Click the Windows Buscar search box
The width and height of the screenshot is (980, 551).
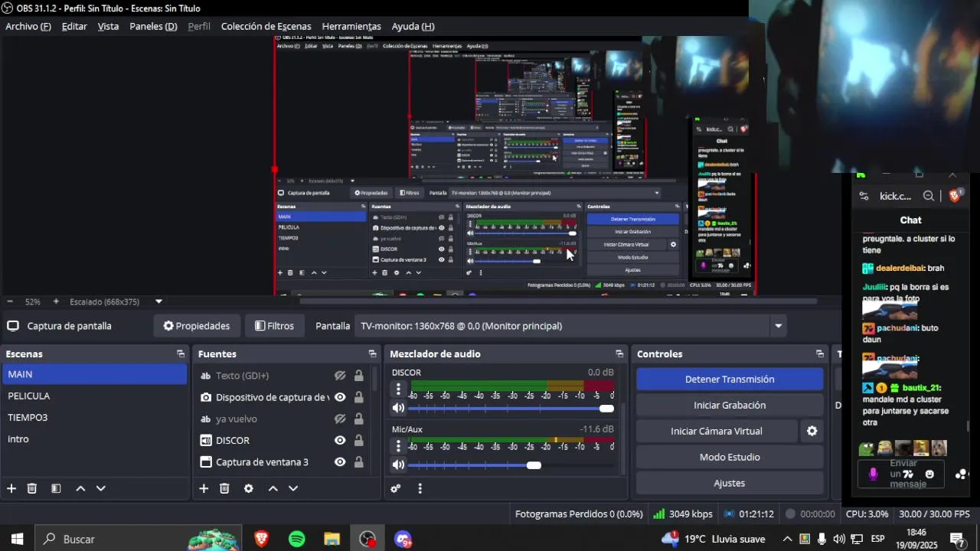[138, 539]
